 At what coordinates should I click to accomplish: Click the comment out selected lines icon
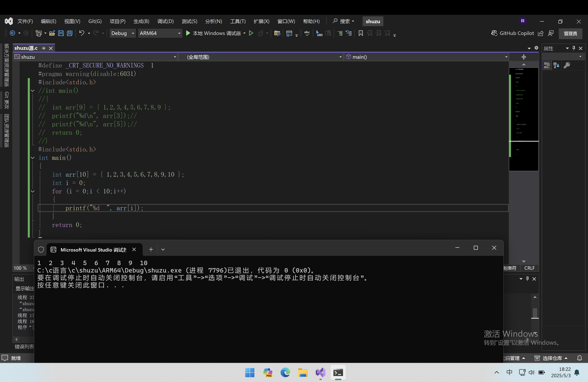point(340,33)
